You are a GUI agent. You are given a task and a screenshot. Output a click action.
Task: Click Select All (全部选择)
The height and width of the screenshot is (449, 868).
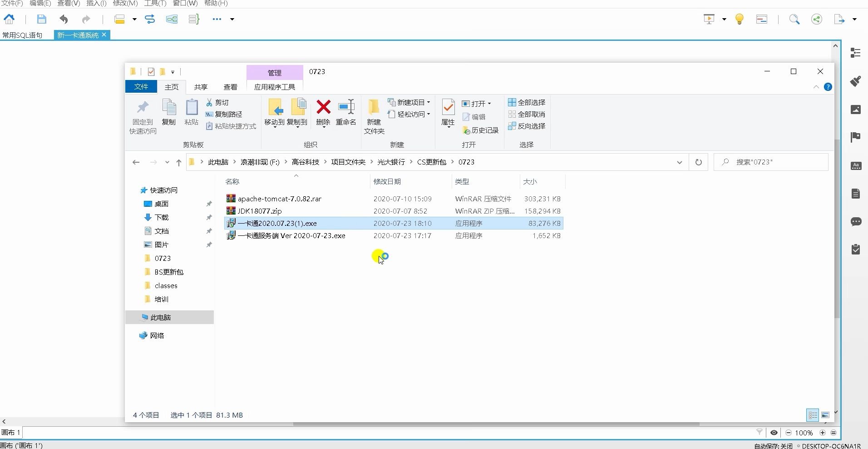pyautogui.click(x=527, y=102)
